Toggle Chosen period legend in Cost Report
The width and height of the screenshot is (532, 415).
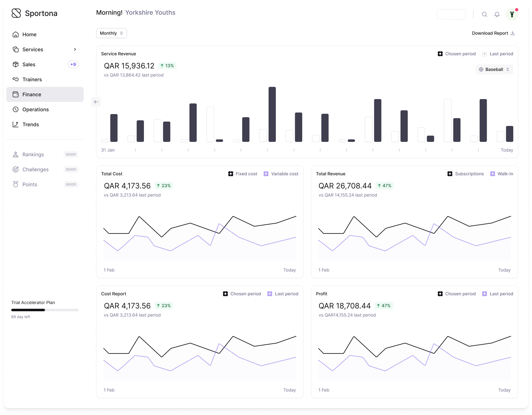[x=242, y=294]
